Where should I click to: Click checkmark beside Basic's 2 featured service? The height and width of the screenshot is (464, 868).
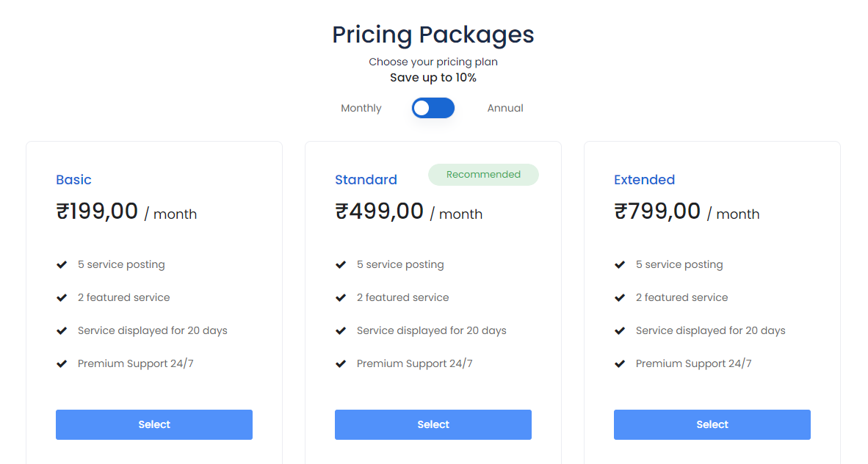62,297
